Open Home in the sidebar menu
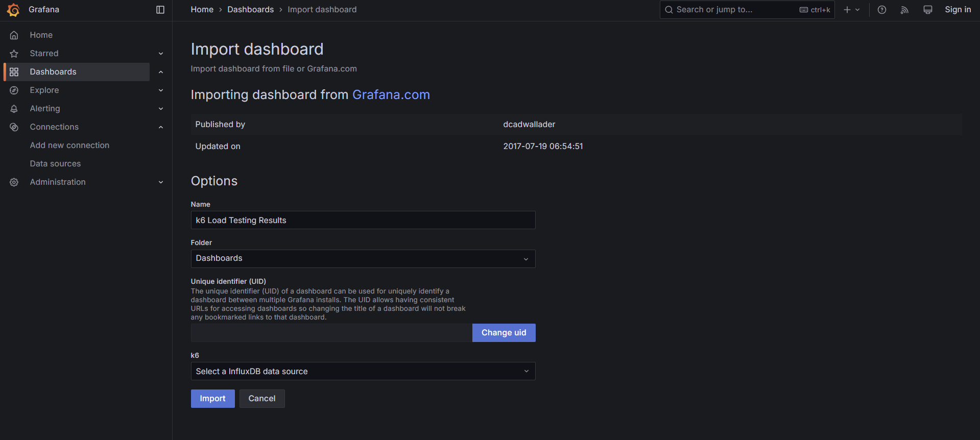 [x=41, y=35]
